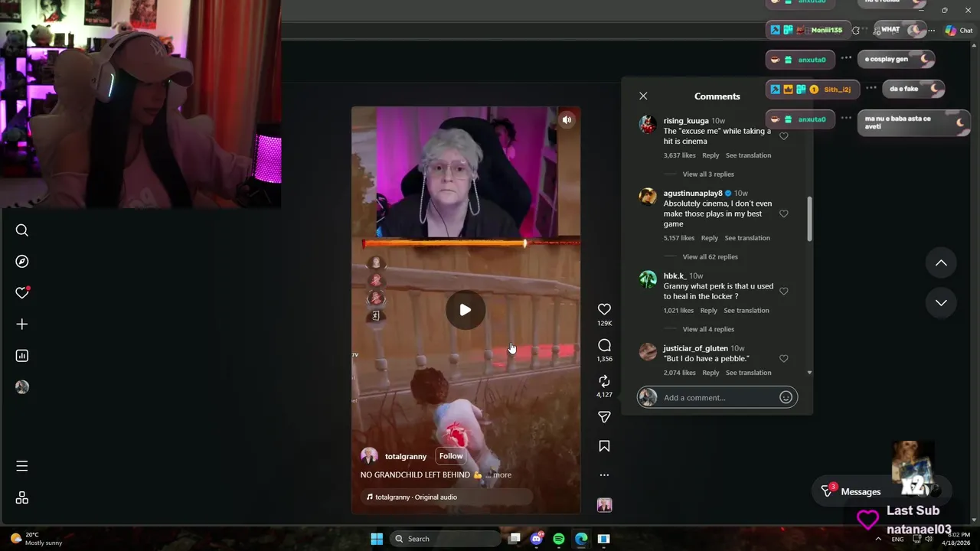Like agustinunaplay8's comment
The image size is (980, 551).
tap(783, 214)
